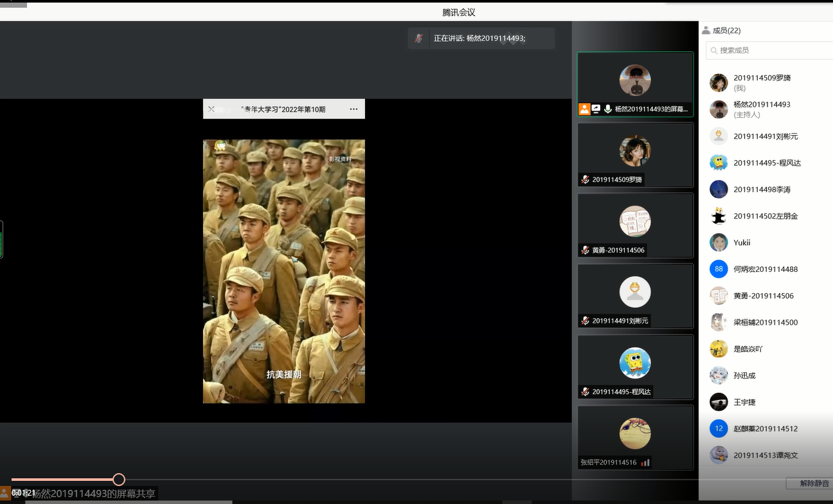The height and width of the screenshot is (504, 833).
Task: Click the (主持人) host label under 杨然
Action: 747,114
